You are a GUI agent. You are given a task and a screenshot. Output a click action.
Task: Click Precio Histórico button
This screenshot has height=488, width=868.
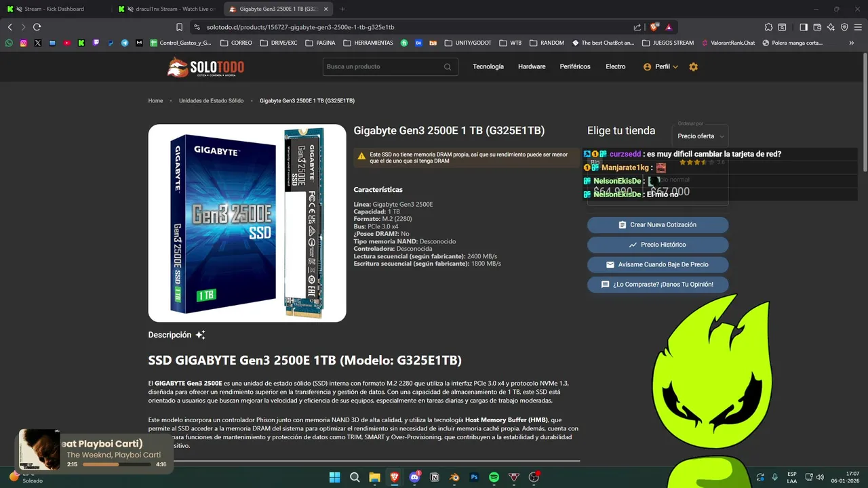[x=658, y=245]
